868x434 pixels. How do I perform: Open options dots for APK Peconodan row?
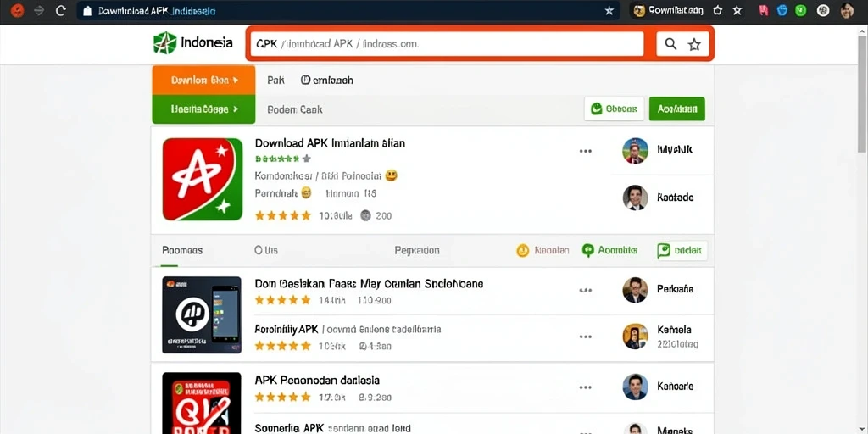[585, 387]
